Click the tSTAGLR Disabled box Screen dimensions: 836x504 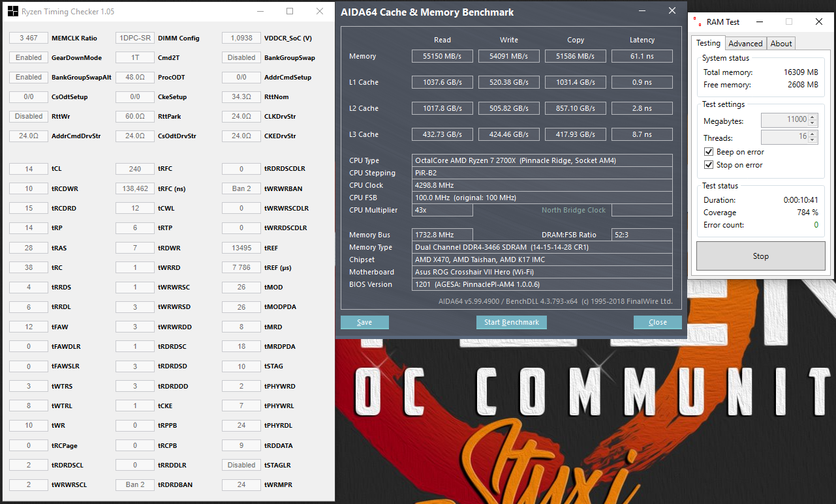click(241, 465)
